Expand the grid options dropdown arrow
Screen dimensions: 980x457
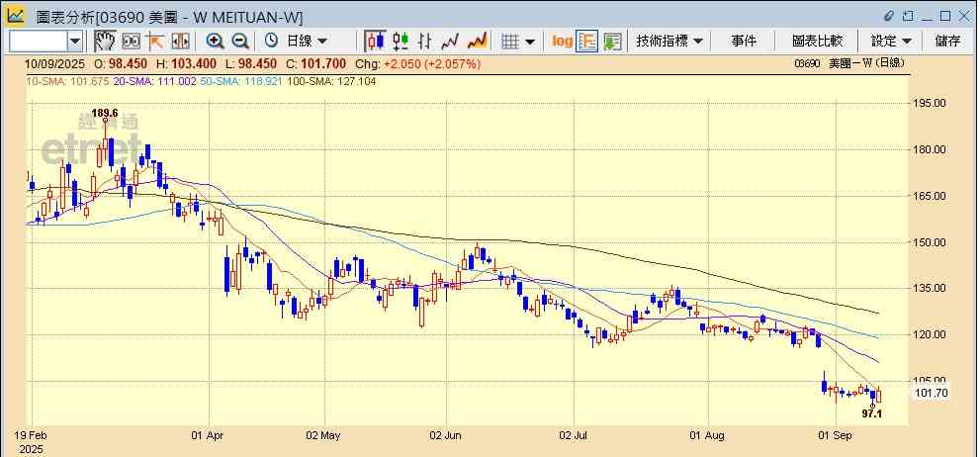click(x=530, y=42)
